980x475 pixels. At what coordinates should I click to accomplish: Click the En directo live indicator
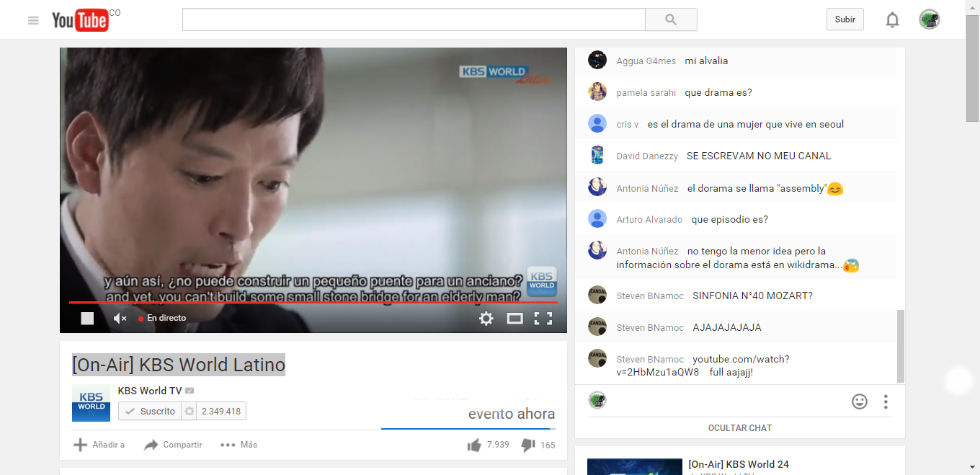pyautogui.click(x=162, y=318)
